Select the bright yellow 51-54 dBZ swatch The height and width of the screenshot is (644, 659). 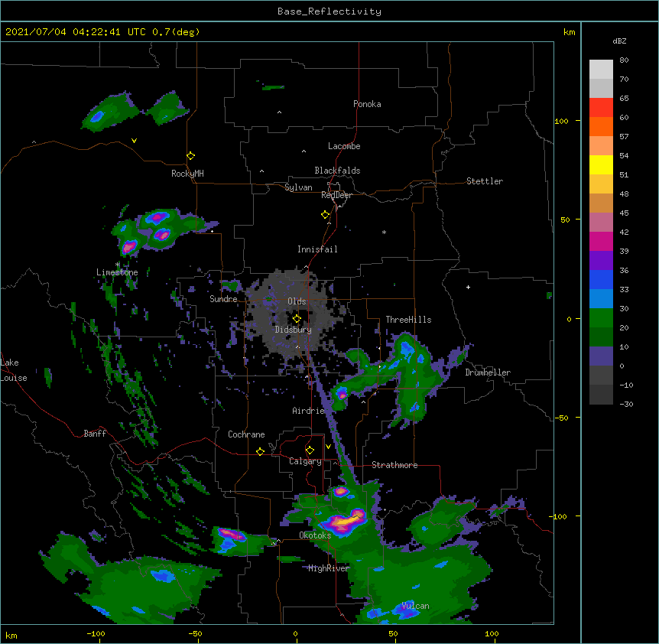coord(601,164)
